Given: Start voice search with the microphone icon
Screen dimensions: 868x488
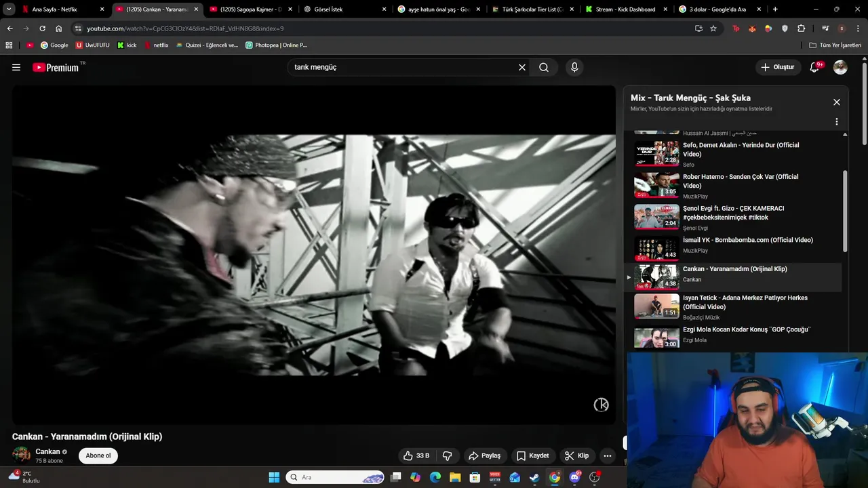Looking at the screenshot, I should (574, 67).
